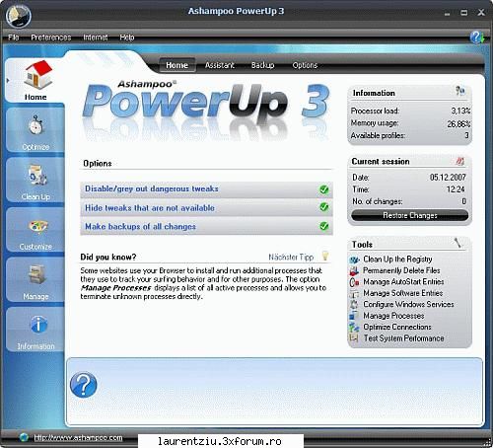Toggle Disable/grey out dangerous tweaks checkmark

324,189
